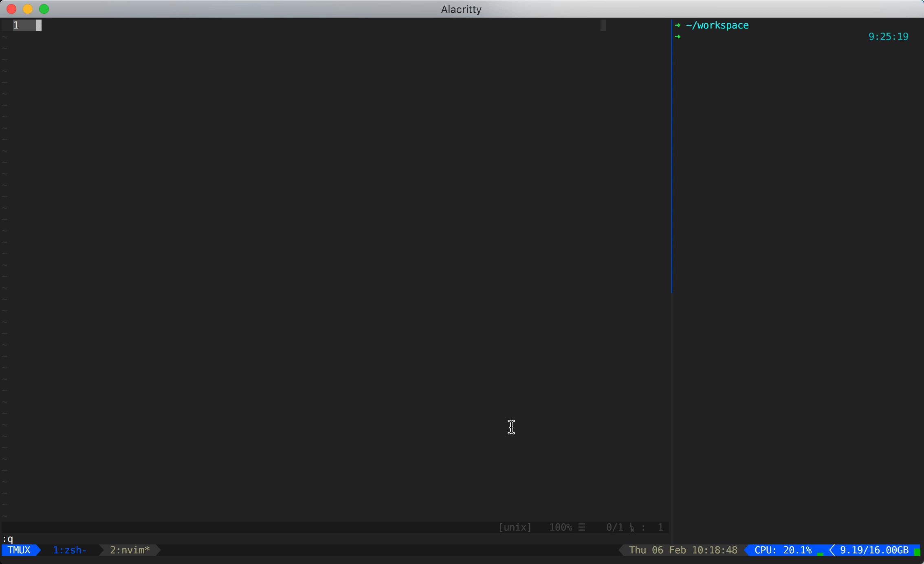Click the Alacritty window title
Image resolution: width=924 pixels, height=564 pixels.
coord(461,9)
